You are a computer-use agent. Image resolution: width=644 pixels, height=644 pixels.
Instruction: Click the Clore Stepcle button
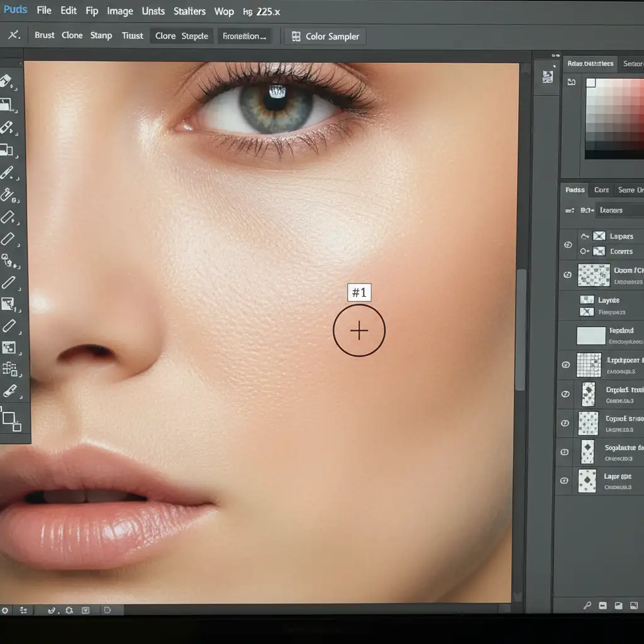pyautogui.click(x=182, y=36)
